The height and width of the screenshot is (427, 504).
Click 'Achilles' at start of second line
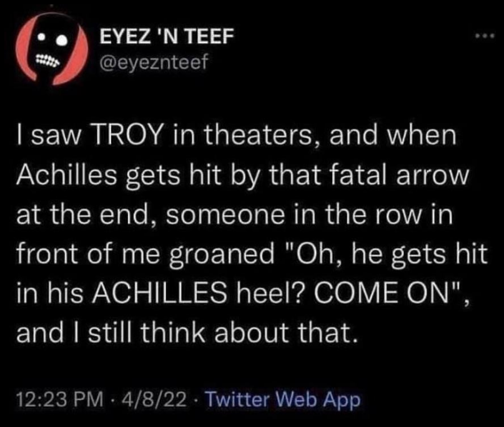[67, 176]
